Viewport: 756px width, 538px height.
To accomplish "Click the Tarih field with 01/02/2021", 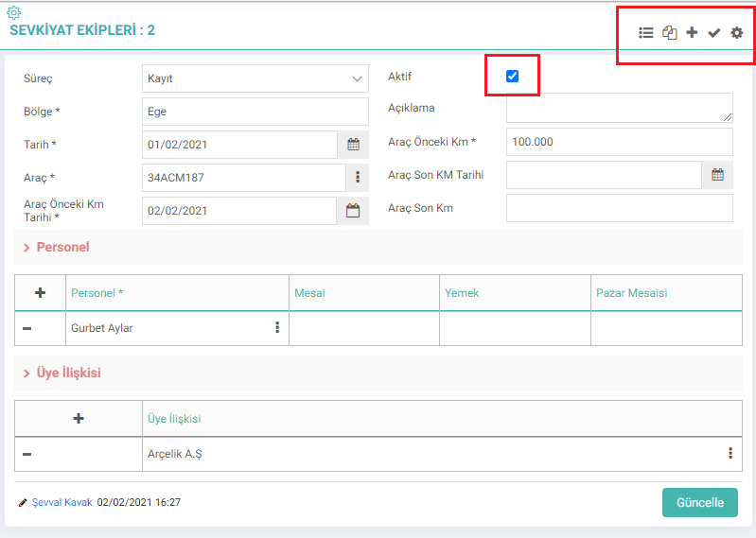I will tap(239, 145).
